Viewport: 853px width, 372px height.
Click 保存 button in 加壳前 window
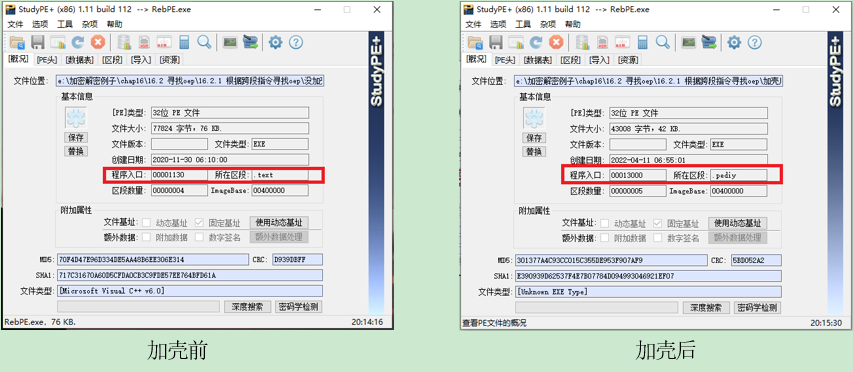click(x=76, y=138)
